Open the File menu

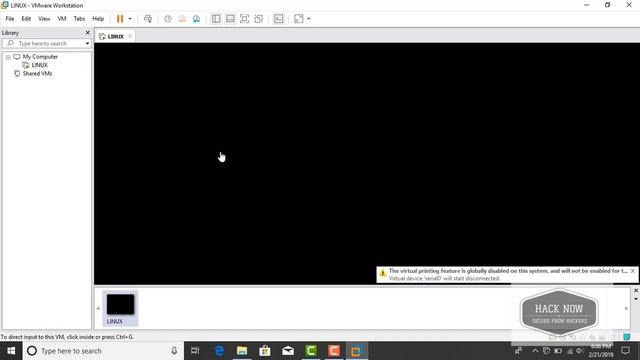click(10, 19)
